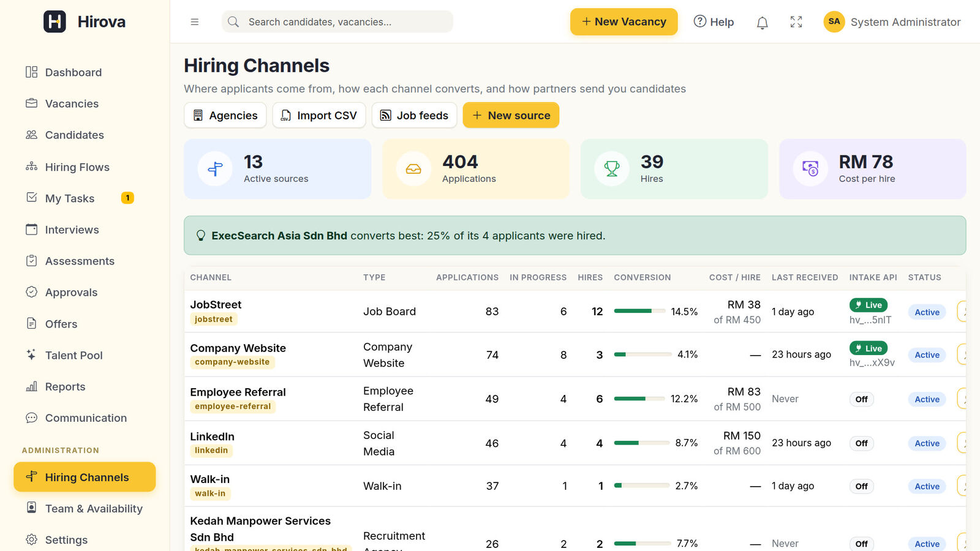This screenshot has height=551, width=980.
Task: Go to Dashboard in the sidebar
Action: [x=85, y=72]
